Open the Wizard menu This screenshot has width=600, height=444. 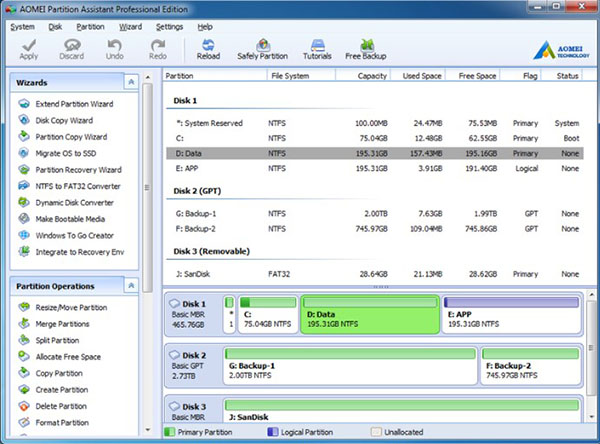pyautogui.click(x=130, y=27)
